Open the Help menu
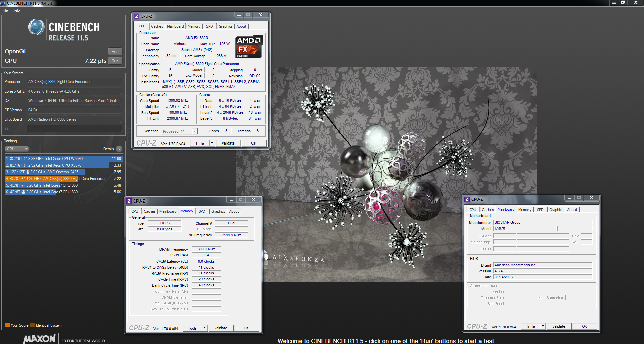The image size is (644, 344). (16, 10)
